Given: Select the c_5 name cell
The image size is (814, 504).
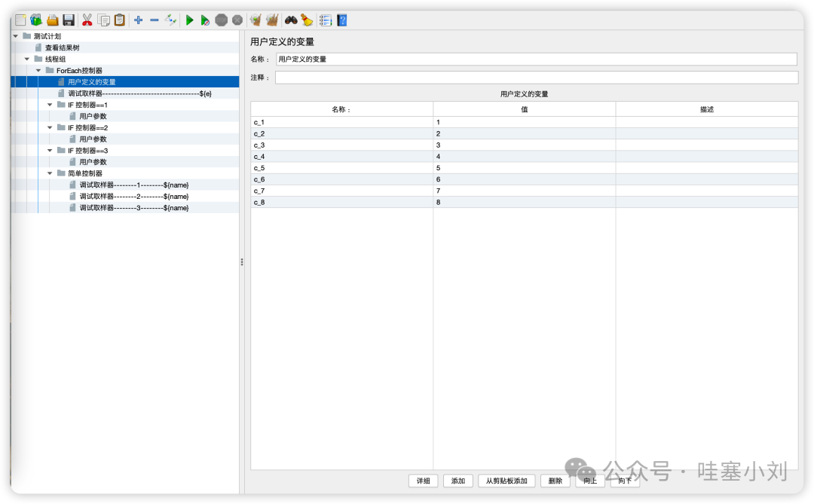Looking at the screenshot, I should (341, 168).
